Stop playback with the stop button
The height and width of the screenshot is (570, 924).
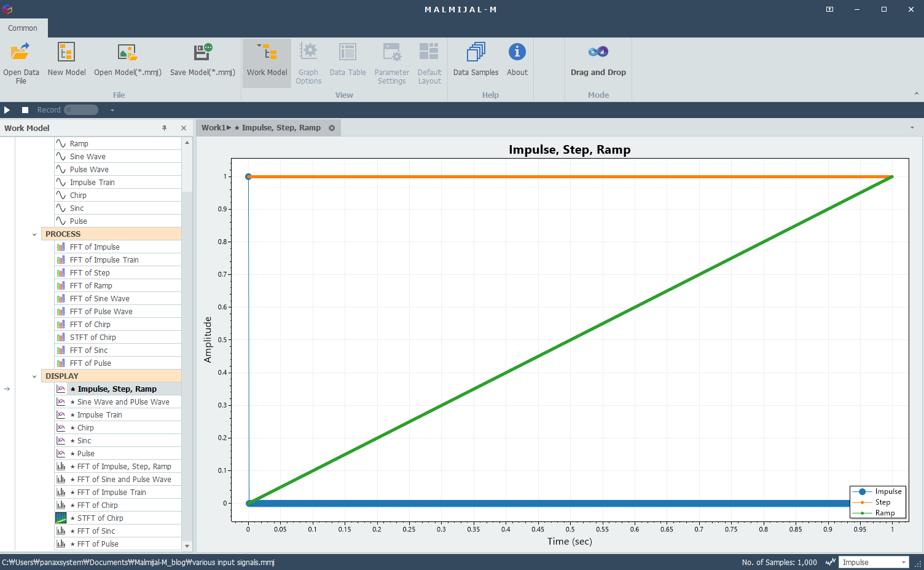coord(25,110)
